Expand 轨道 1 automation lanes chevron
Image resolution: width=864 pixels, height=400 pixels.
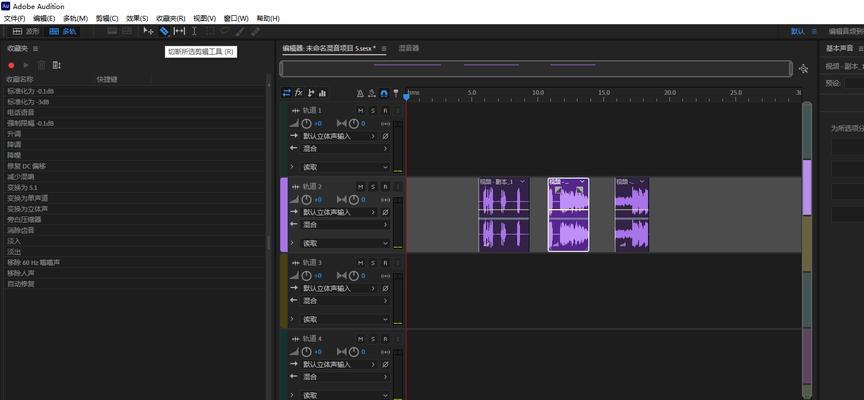(292, 167)
